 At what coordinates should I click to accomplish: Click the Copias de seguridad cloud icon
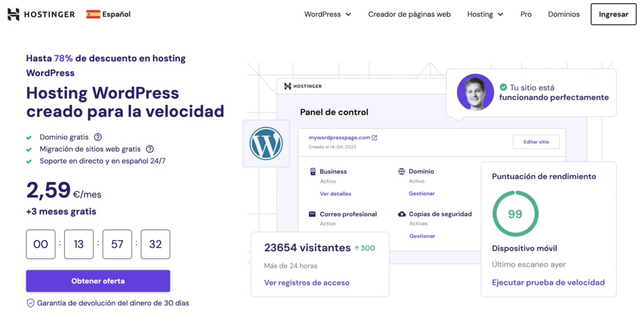[402, 214]
